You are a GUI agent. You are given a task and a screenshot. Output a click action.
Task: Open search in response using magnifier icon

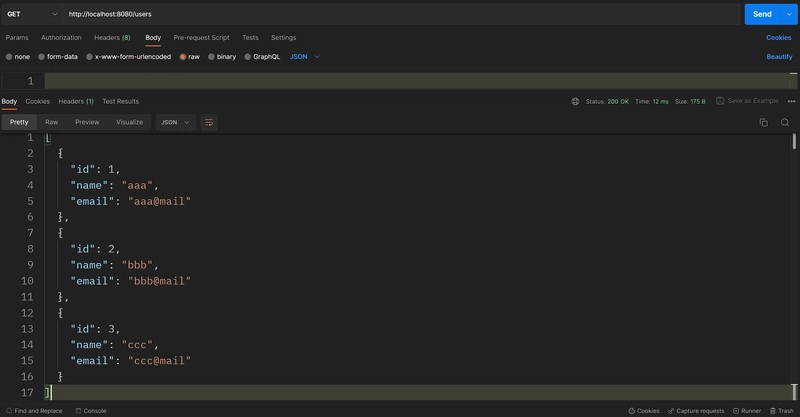[x=785, y=122]
